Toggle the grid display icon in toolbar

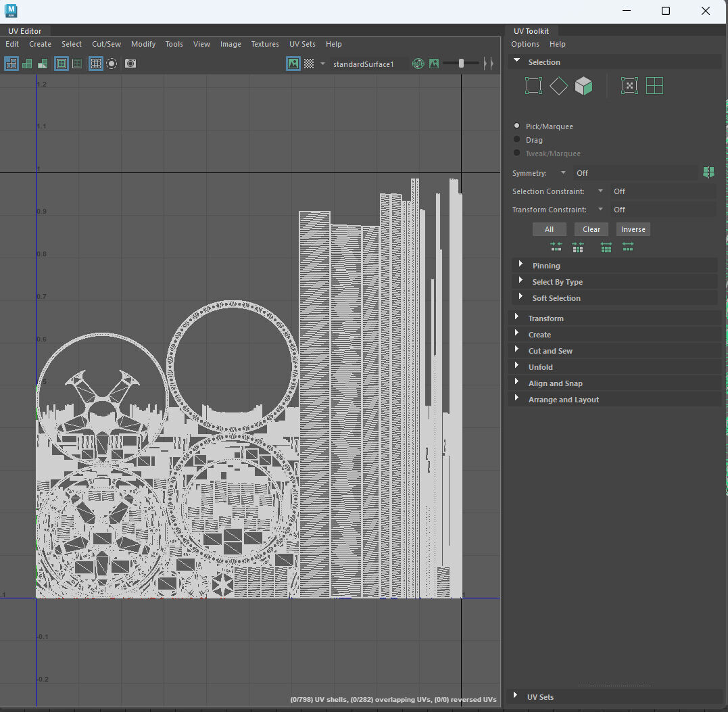pyautogui.click(x=95, y=64)
